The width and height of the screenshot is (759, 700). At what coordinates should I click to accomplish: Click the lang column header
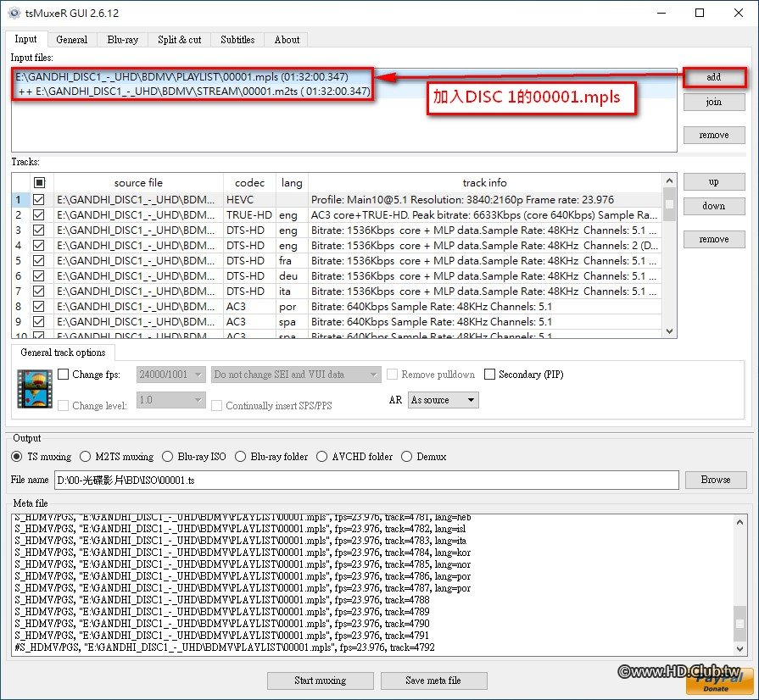292,183
